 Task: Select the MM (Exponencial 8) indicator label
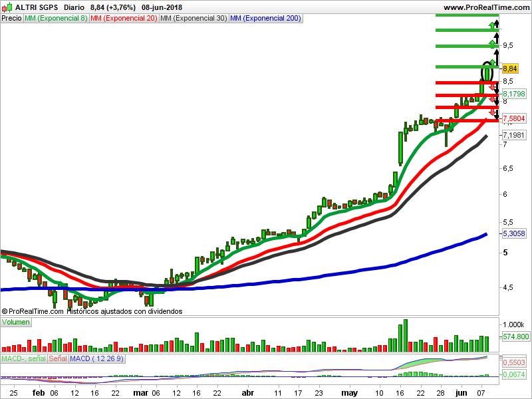click(56, 18)
